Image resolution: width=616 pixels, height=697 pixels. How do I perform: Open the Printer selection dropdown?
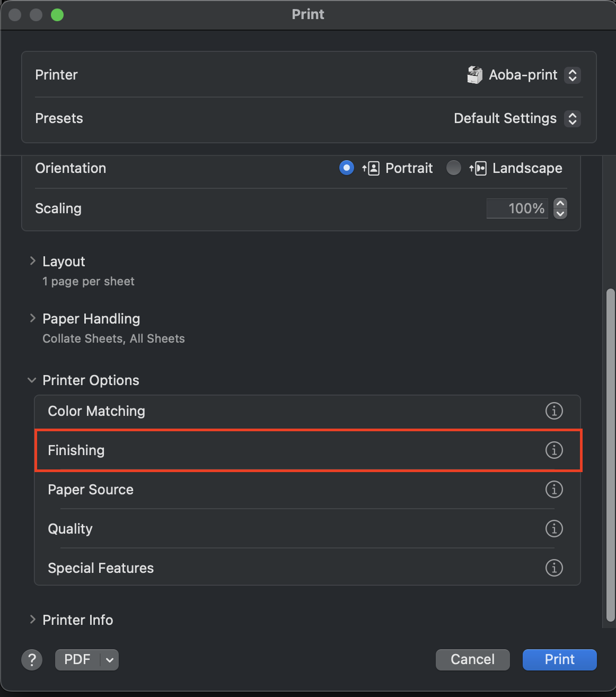click(573, 75)
